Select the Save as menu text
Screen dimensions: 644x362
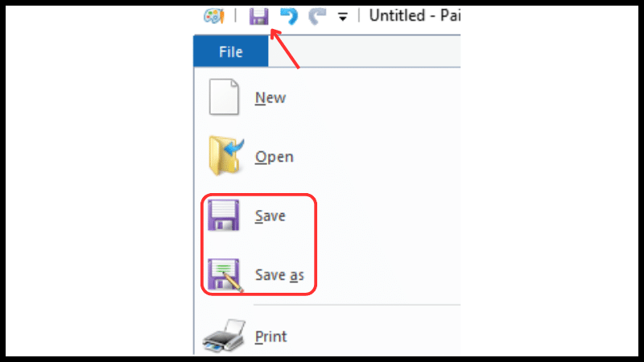[x=279, y=275]
